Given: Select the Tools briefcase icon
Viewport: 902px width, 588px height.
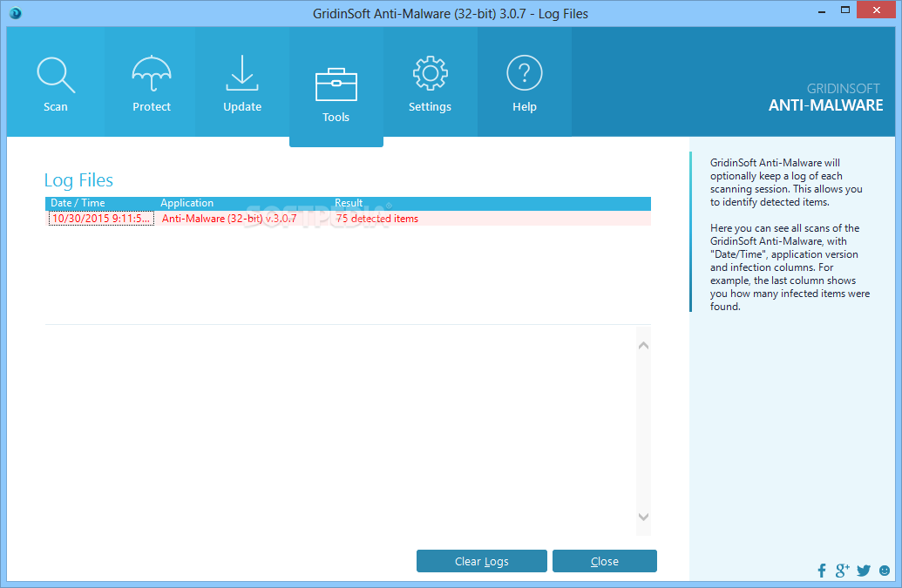Looking at the screenshot, I should (x=336, y=84).
